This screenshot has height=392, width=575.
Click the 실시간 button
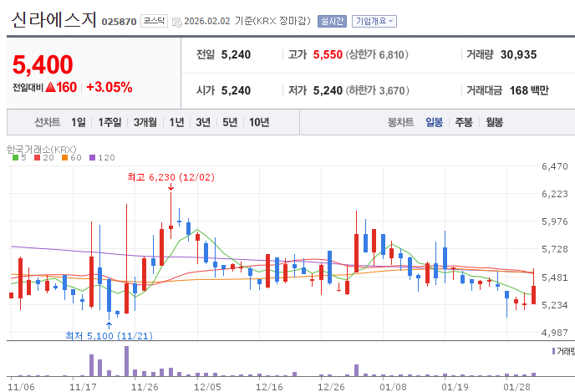click(x=332, y=21)
